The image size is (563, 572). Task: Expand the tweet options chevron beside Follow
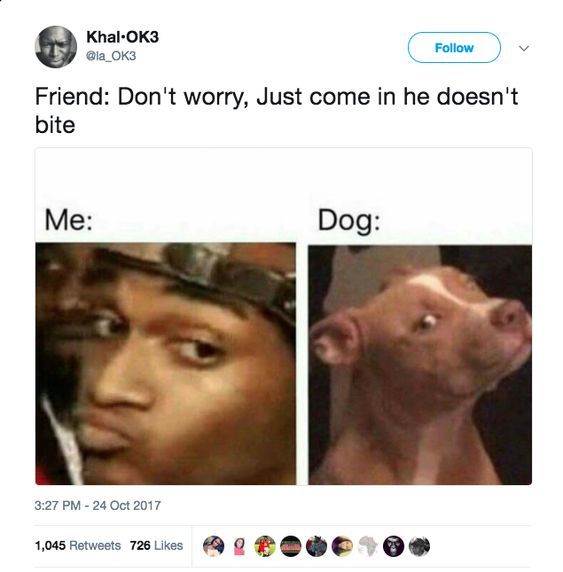524,48
